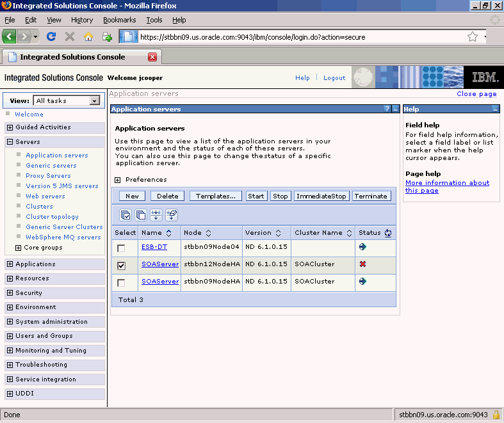Refresh the Status column icon
This screenshot has height=423, width=504.
point(388,233)
